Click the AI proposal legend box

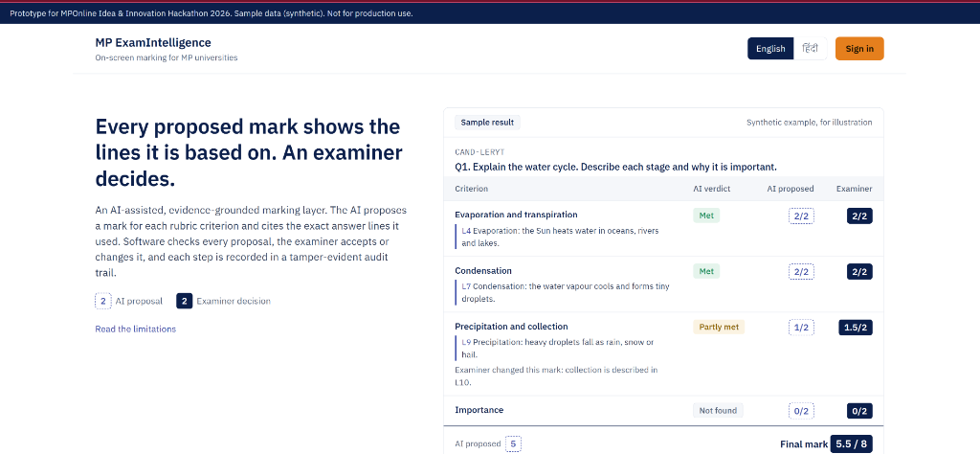[x=102, y=301]
